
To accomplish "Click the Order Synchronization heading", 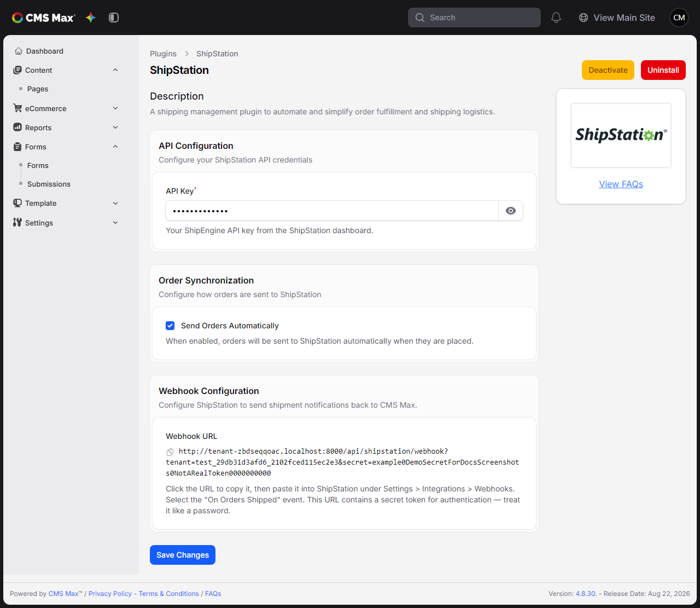I will point(206,280).
